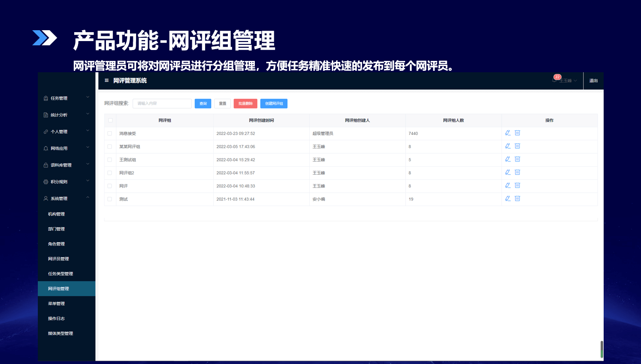
Task: Check the box for the 消息接受 row
Action: pos(110,134)
